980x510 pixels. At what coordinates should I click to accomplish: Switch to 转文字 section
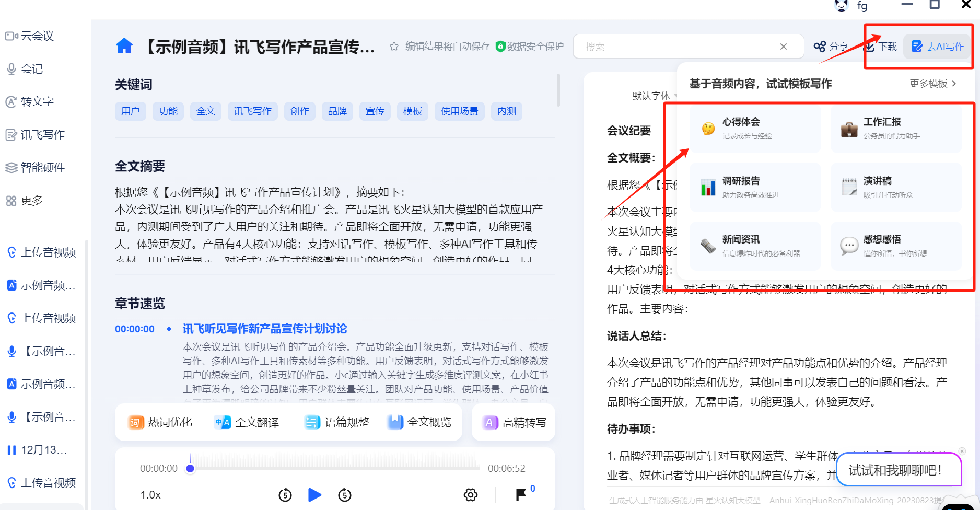30,101
